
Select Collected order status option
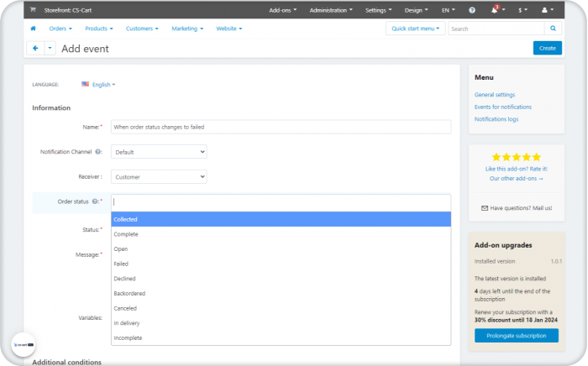[281, 219]
